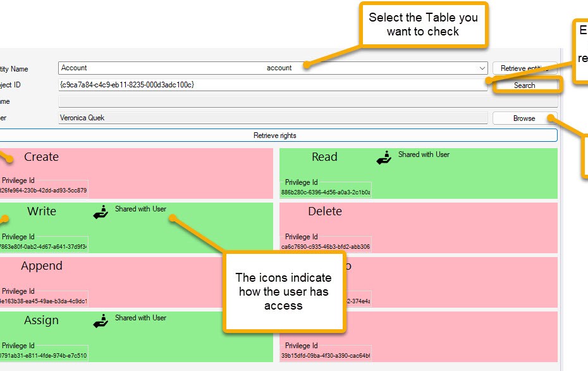
Task: Click the 'account' logical name in combo box
Action: click(x=279, y=68)
